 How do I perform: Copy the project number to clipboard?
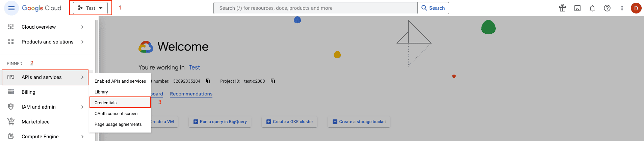(208, 81)
